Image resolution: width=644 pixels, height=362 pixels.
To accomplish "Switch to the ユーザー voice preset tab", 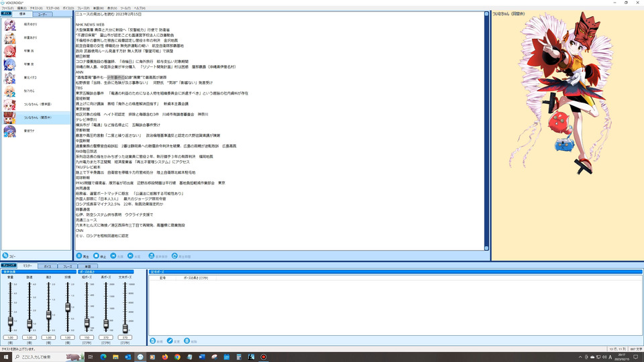I will (x=42, y=14).
